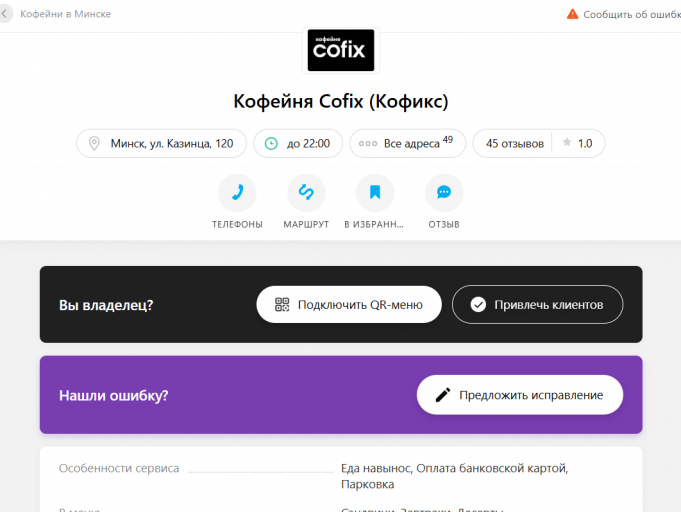The height and width of the screenshot is (512, 681).
Task: Click the 'Особенности сервиса' label
Action: [119, 468]
